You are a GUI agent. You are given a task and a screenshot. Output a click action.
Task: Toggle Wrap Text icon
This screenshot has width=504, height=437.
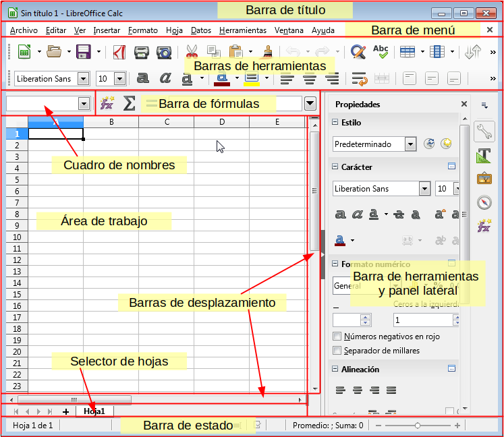pyautogui.click(x=360, y=79)
